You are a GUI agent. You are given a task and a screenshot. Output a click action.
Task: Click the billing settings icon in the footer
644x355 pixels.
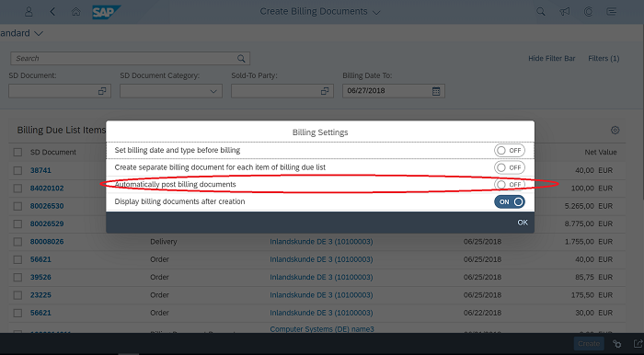pos(616,344)
